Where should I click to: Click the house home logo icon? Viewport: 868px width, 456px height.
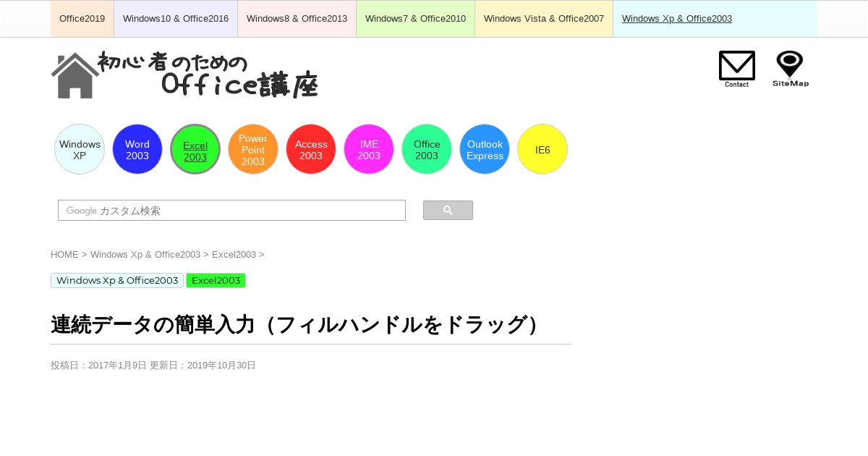click(75, 75)
